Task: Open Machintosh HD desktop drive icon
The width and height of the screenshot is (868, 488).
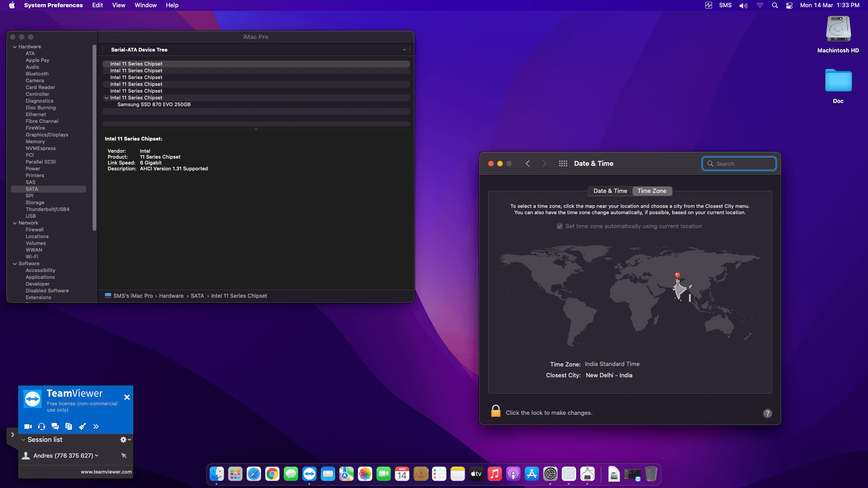Action: (838, 30)
